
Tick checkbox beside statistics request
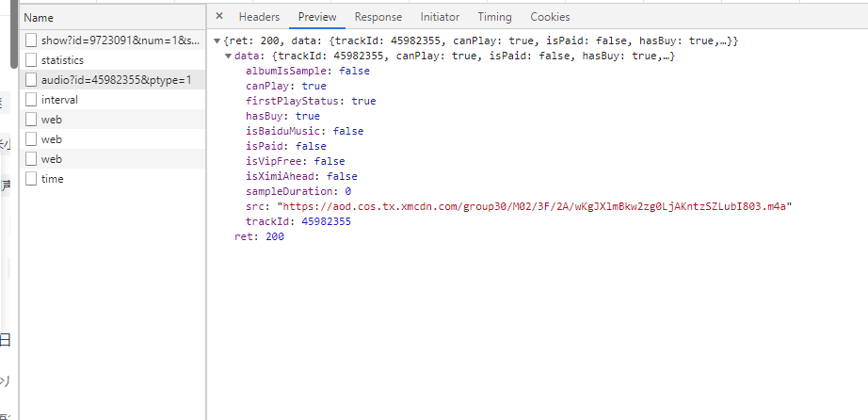(x=31, y=60)
